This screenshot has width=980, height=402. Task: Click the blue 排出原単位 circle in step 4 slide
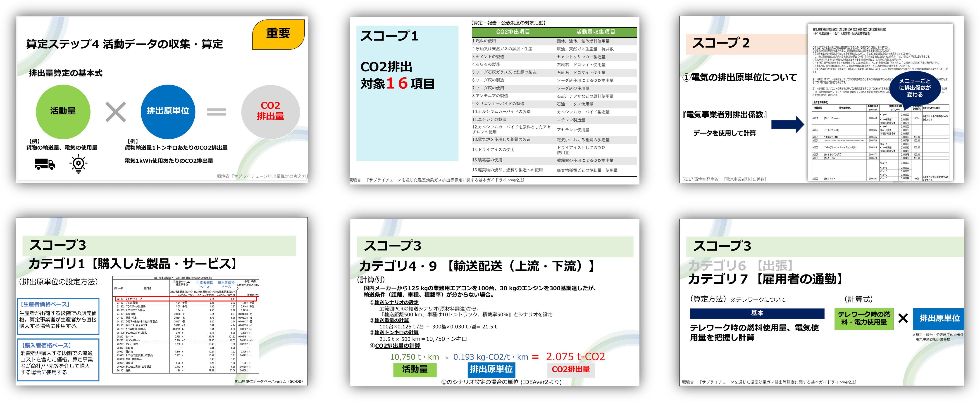(x=168, y=111)
